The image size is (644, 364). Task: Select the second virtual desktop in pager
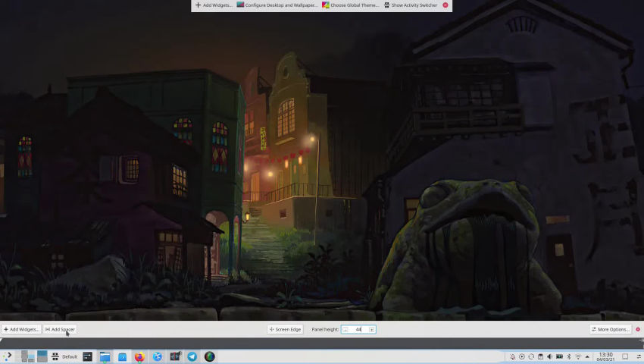point(42,356)
